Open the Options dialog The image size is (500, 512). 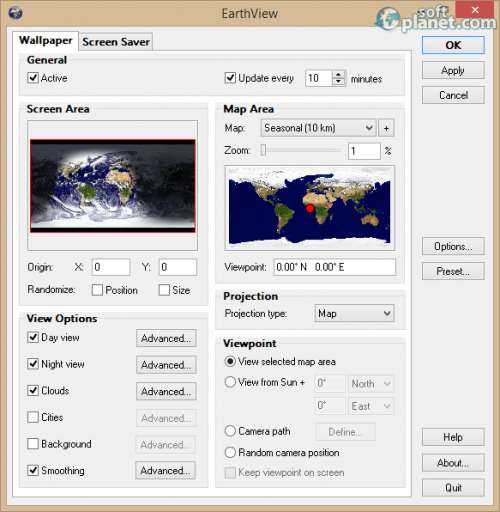tap(453, 246)
